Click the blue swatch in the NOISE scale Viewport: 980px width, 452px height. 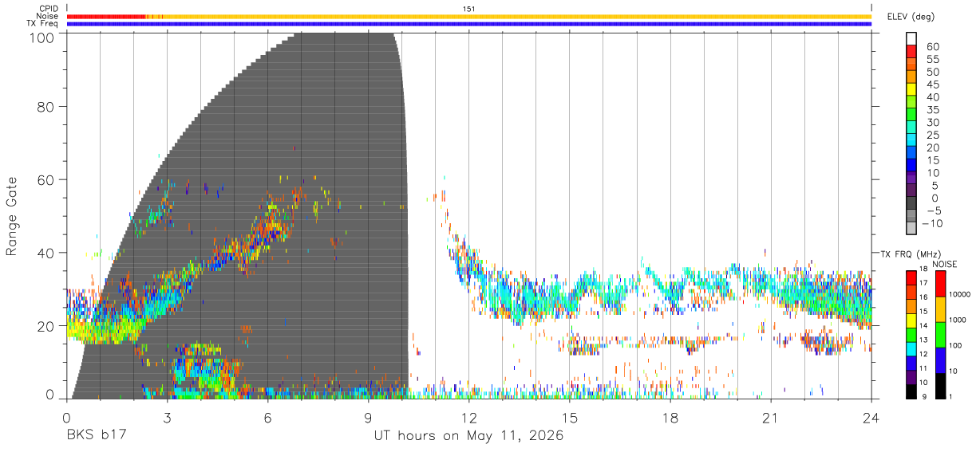pyautogui.click(x=939, y=360)
